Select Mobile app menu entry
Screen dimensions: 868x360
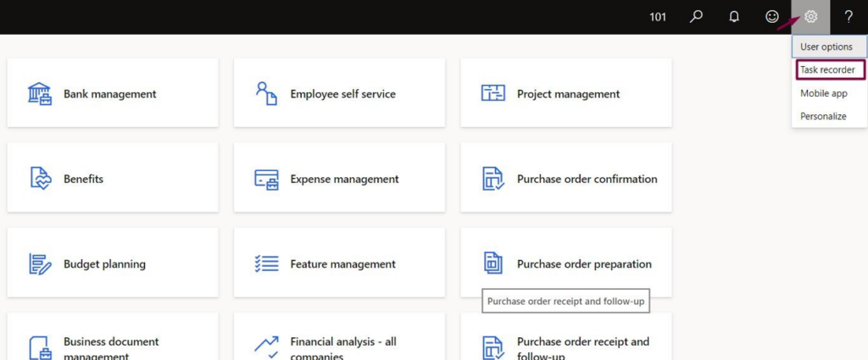[x=829, y=93]
